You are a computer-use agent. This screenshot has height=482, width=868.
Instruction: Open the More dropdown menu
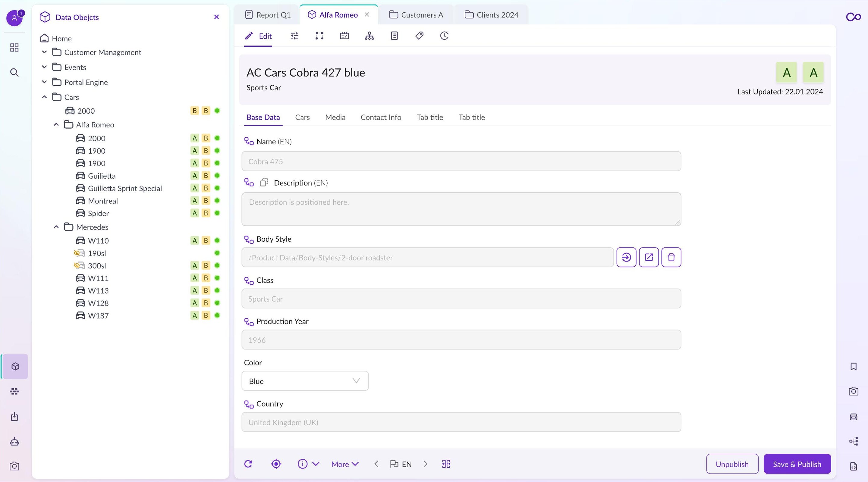[x=345, y=464]
